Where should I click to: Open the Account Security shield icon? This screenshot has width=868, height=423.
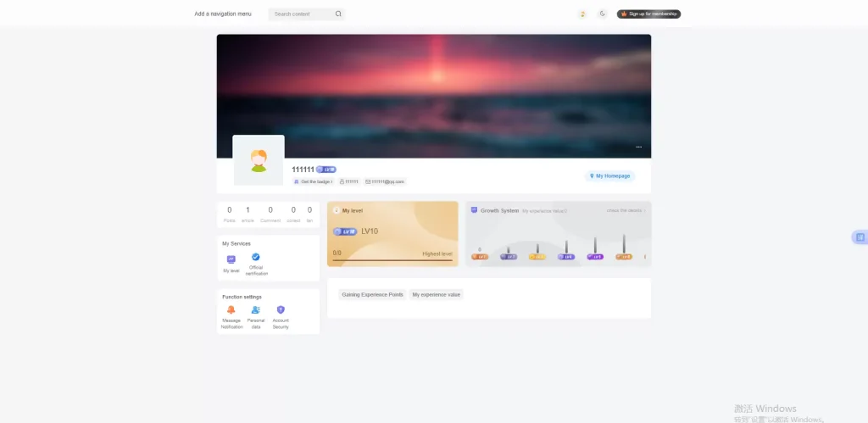point(281,310)
